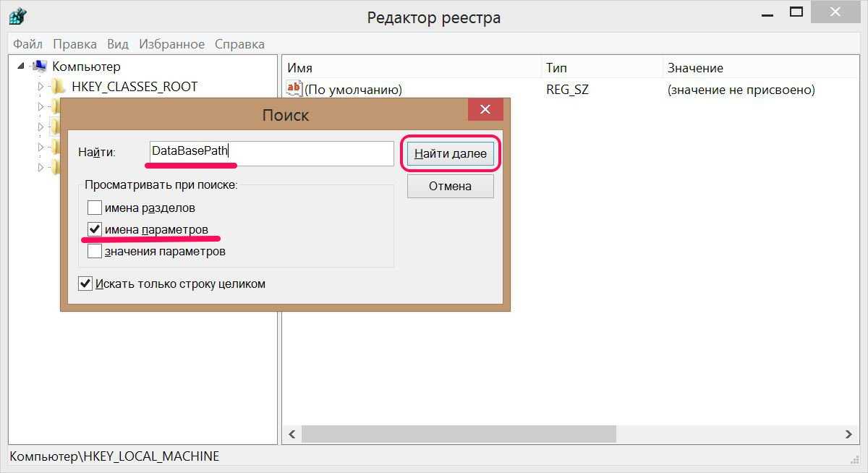Check the значения параметров checkbox
This screenshot has width=868, height=473.
[x=95, y=252]
